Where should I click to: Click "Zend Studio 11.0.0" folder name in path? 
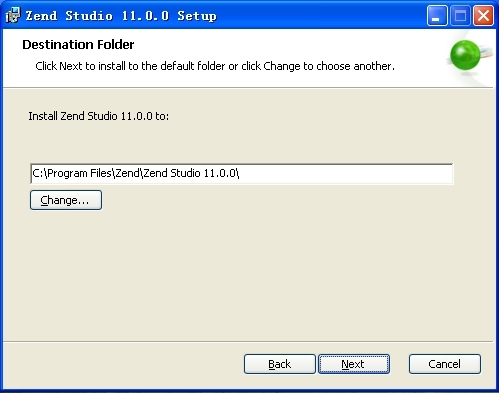pyautogui.click(x=190, y=173)
